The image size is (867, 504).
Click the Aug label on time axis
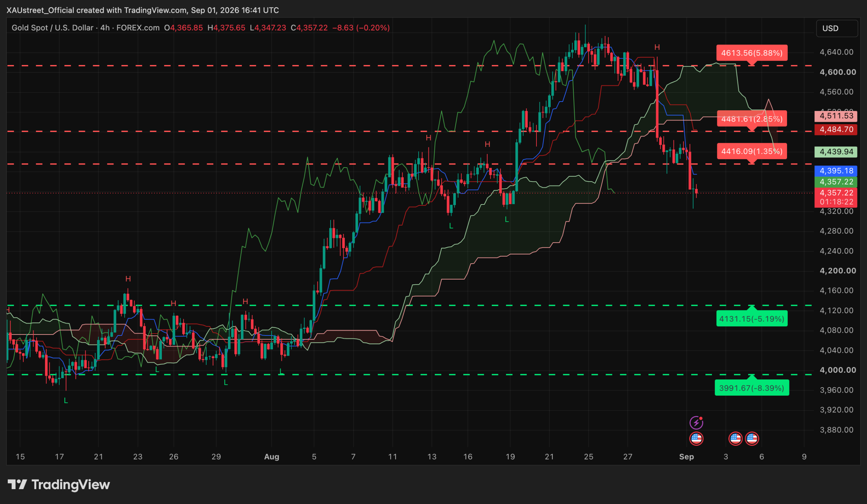[272, 457]
